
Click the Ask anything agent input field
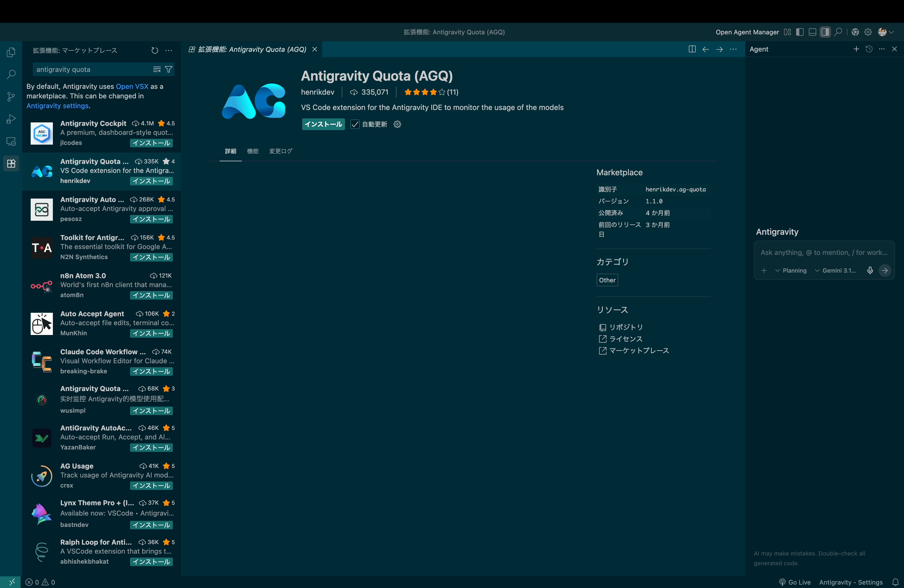point(823,252)
